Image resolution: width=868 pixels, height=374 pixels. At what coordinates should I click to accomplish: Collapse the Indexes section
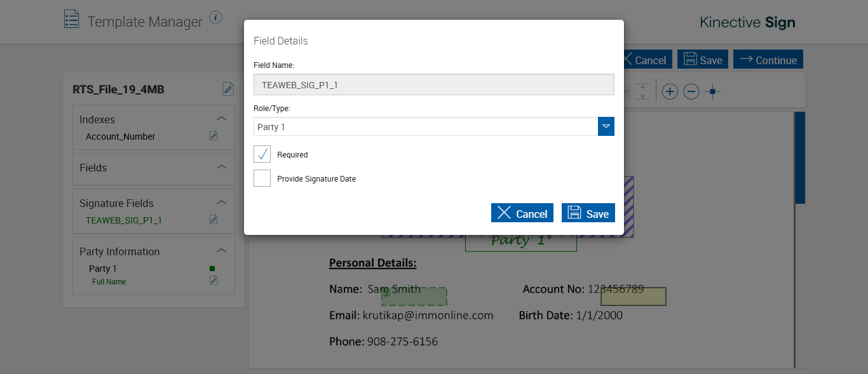tap(221, 119)
